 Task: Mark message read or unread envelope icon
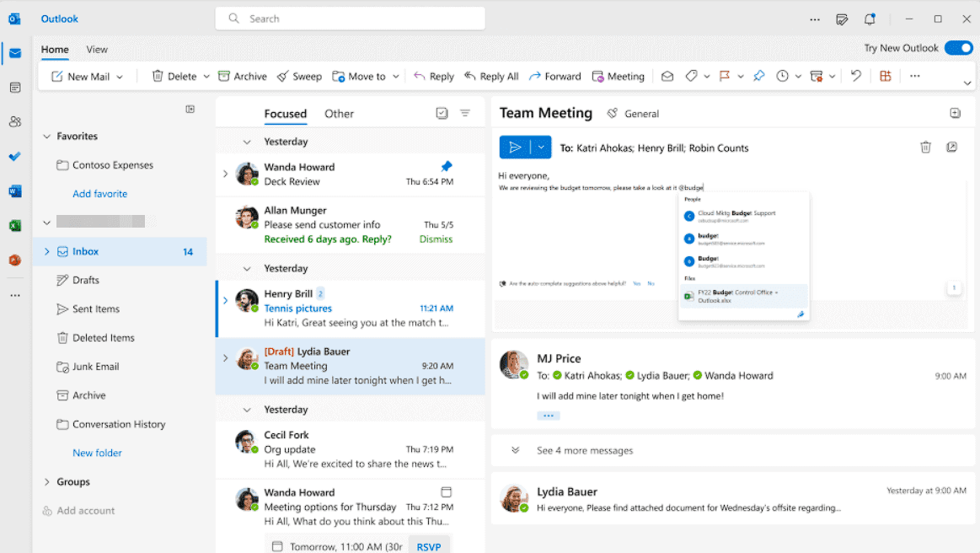pyautogui.click(x=667, y=77)
